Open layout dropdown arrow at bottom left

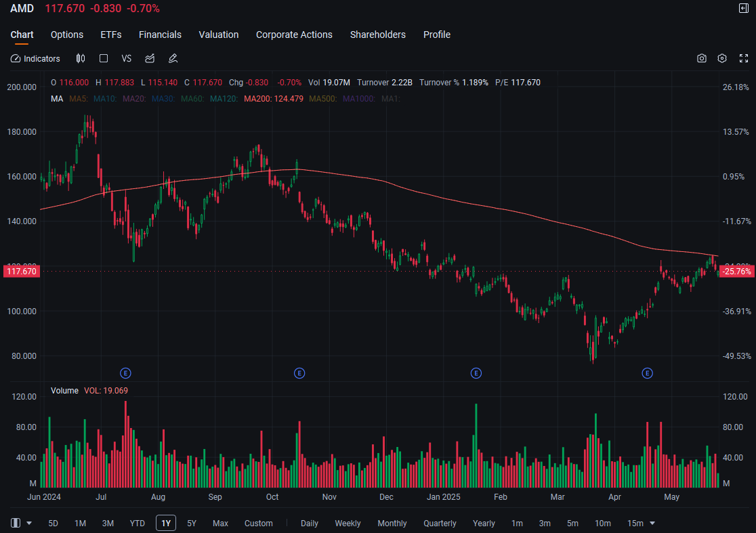[x=29, y=523]
